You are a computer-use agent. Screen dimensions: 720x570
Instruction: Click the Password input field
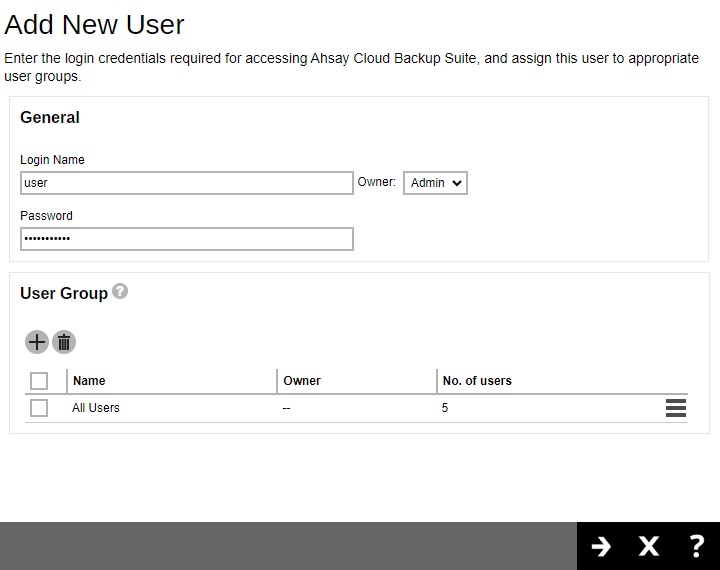point(186,239)
